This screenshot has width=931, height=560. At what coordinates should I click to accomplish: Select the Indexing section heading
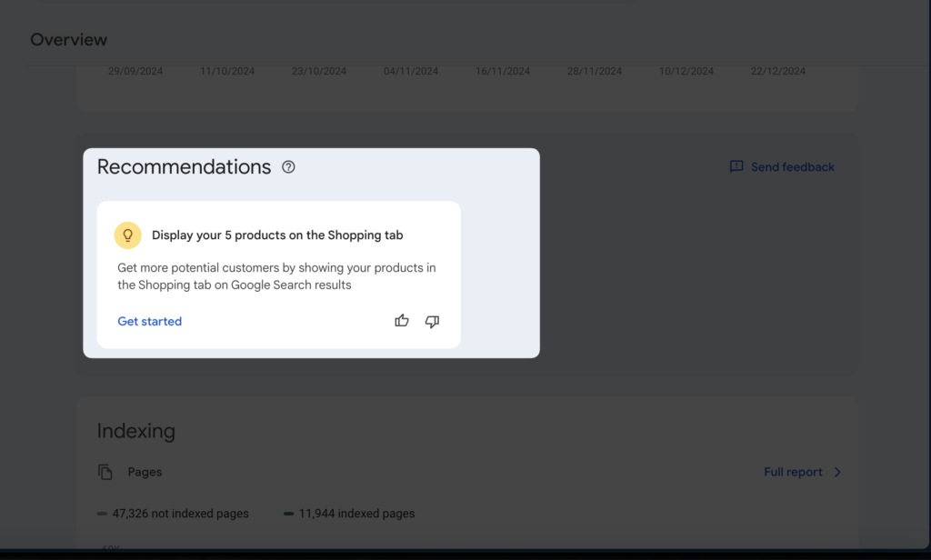136,431
